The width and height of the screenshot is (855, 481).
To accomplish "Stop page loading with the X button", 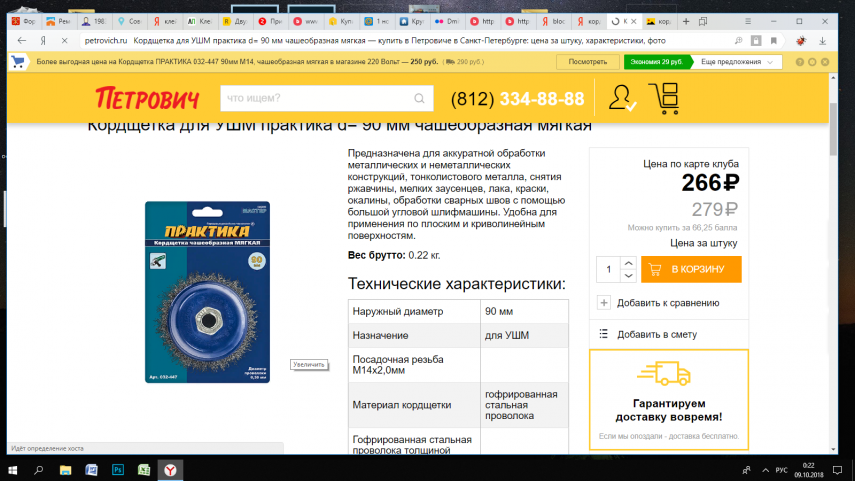I will (63, 40).
